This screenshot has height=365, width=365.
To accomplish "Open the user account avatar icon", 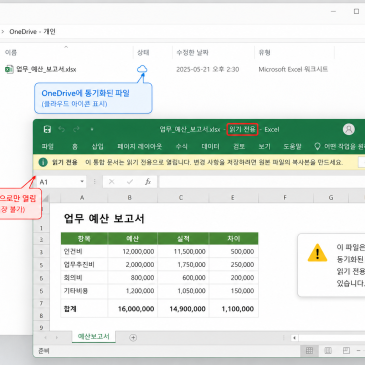I will pos(349,129).
